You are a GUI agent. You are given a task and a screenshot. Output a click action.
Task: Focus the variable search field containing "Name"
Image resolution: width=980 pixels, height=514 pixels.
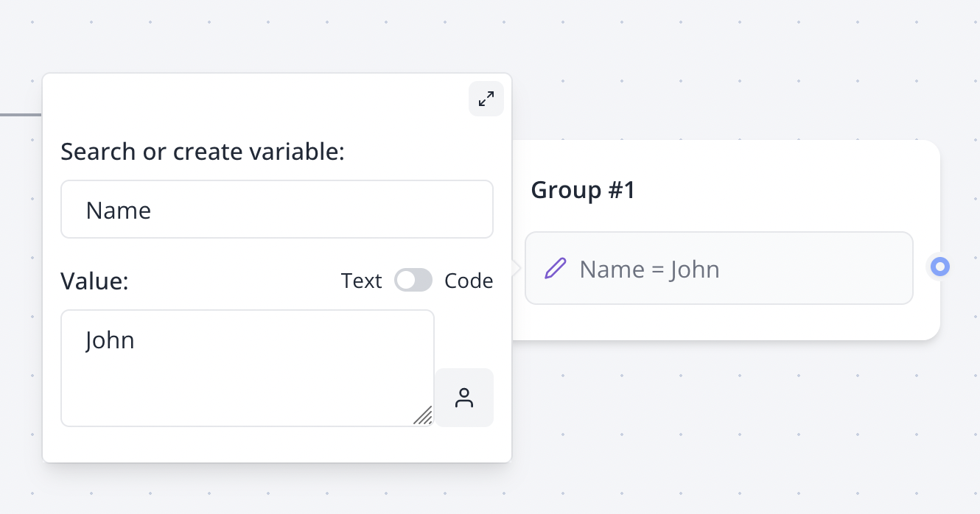point(277,210)
